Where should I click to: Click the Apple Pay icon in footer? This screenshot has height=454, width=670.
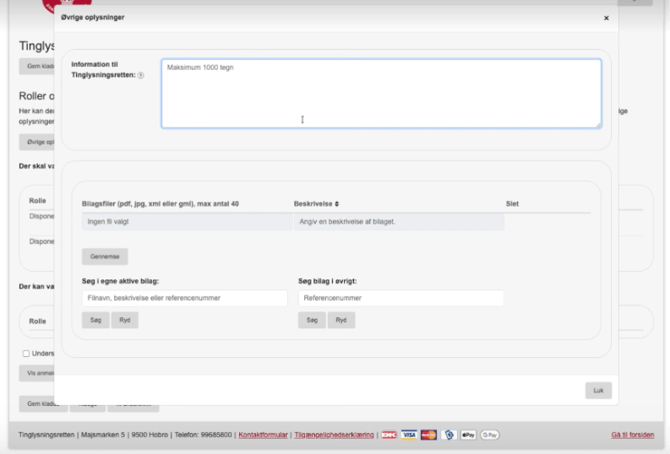click(x=468, y=435)
